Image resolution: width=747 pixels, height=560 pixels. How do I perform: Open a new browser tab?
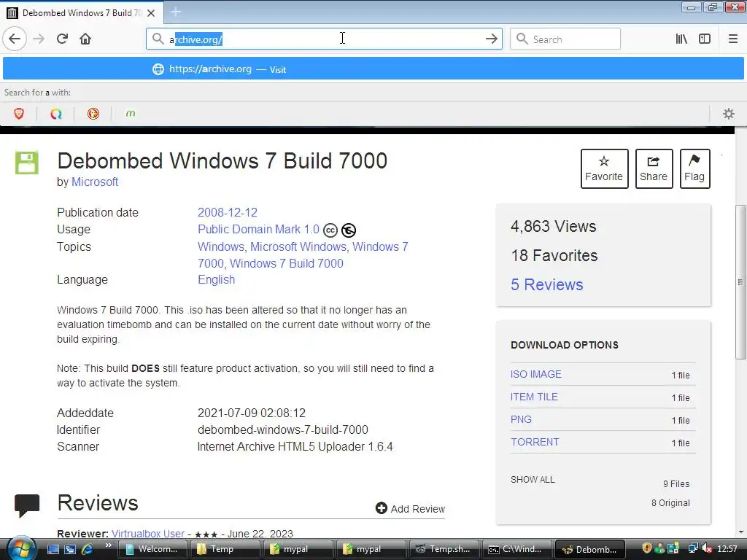(x=176, y=12)
